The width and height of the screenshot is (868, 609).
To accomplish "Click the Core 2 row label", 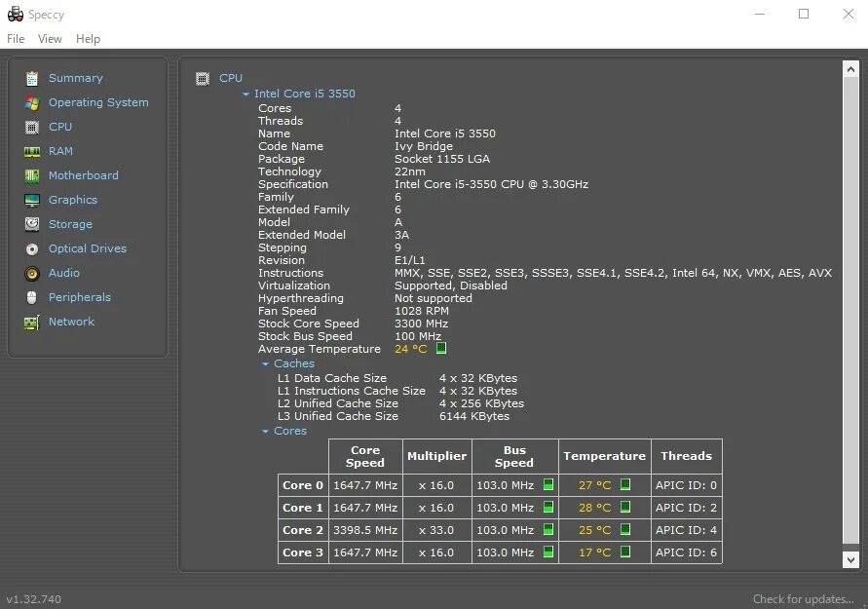I will pyautogui.click(x=303, y=530).
